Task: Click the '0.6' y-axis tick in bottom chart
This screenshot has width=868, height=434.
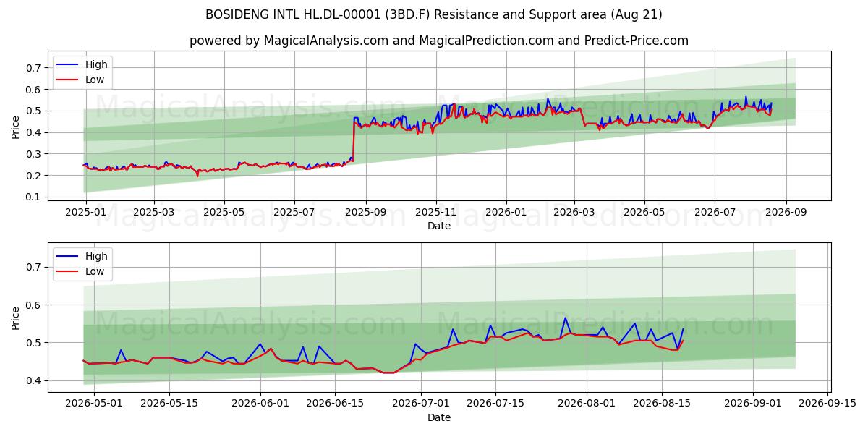Action: 35,305
